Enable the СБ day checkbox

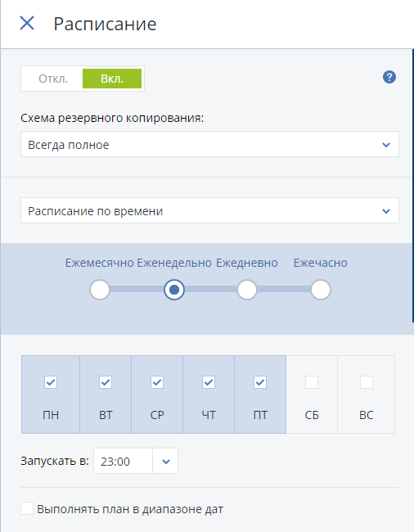click(312, 382)
